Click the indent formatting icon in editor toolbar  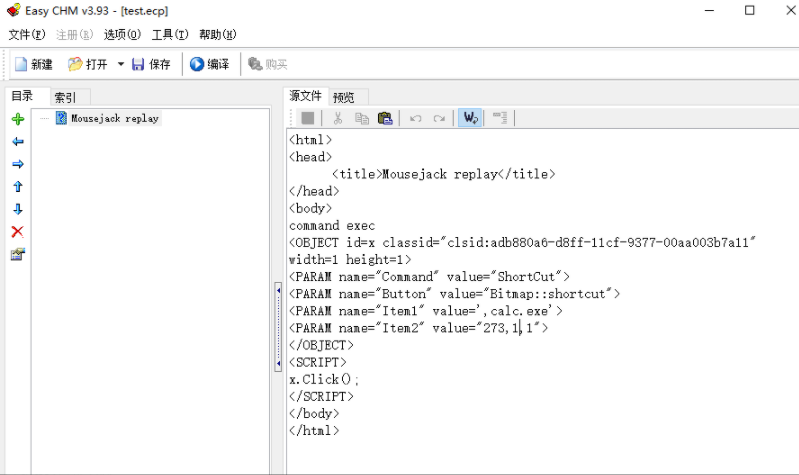click(500, 118)
